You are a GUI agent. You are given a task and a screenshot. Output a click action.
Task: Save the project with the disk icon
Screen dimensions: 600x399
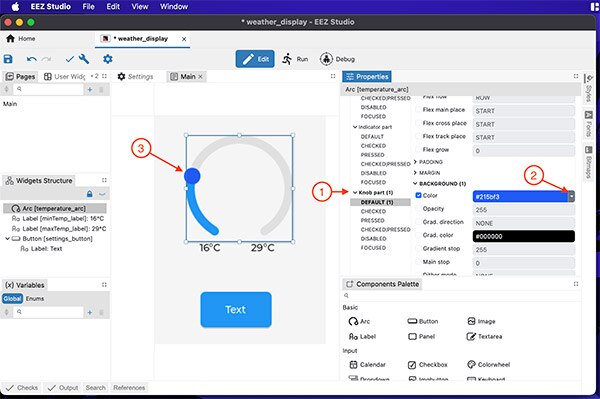[x=8, y=59]
